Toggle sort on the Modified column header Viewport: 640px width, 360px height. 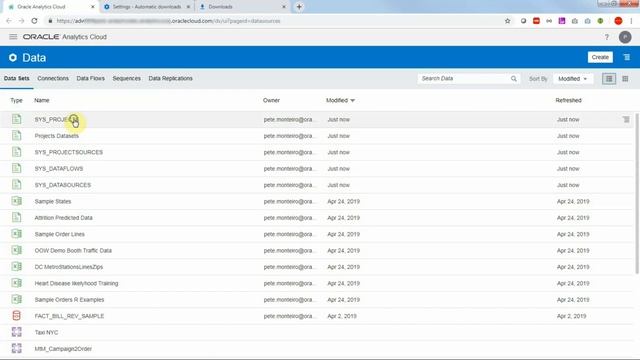[340, 100]
